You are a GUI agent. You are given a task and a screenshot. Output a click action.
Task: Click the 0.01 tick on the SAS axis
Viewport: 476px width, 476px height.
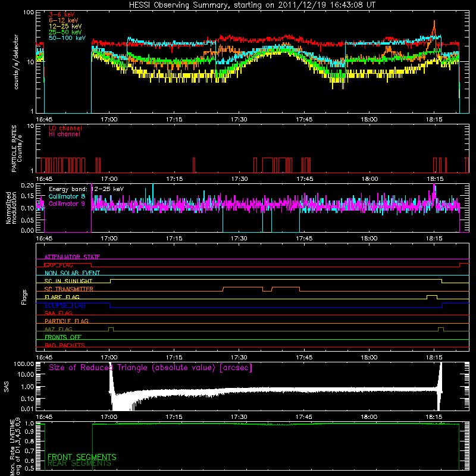pos(27,409)
